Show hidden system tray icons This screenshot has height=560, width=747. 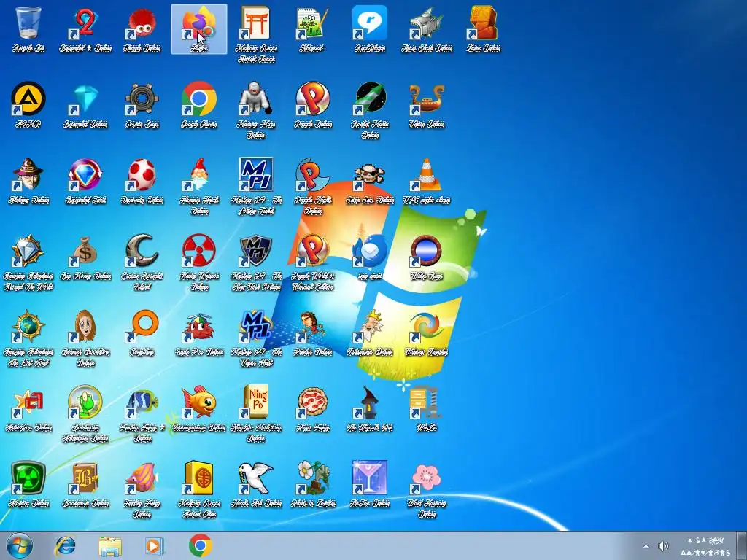point(646,546)
